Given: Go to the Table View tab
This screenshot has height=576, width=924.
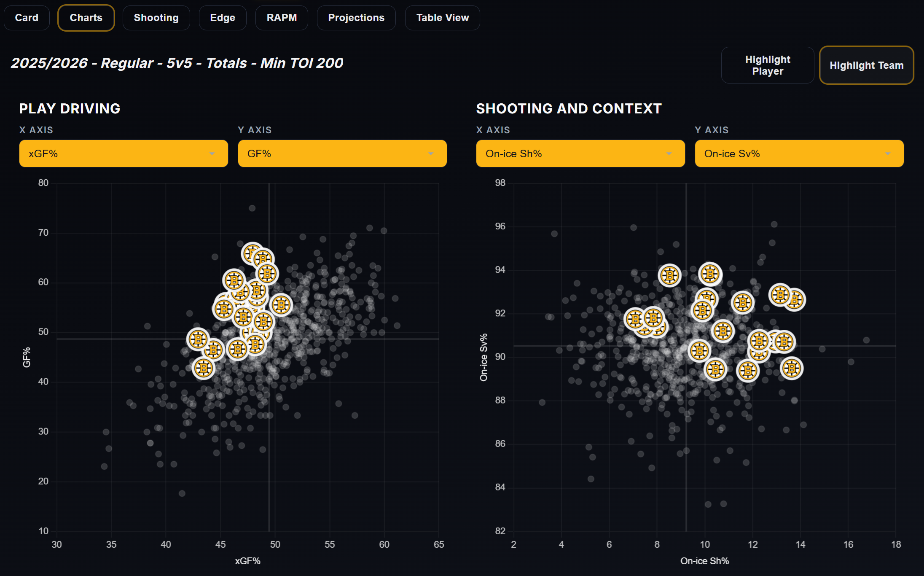Looking at the screenshot, I should coord(442,18).
